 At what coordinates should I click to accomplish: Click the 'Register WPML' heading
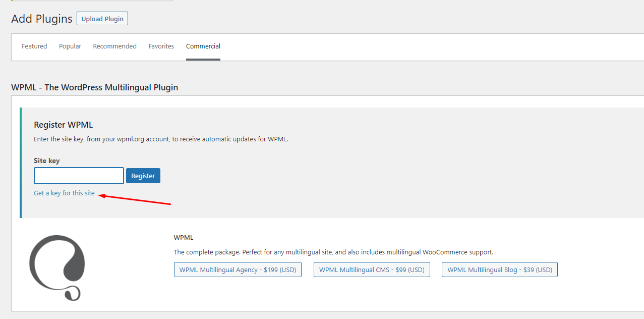click(x=64, y=125)
